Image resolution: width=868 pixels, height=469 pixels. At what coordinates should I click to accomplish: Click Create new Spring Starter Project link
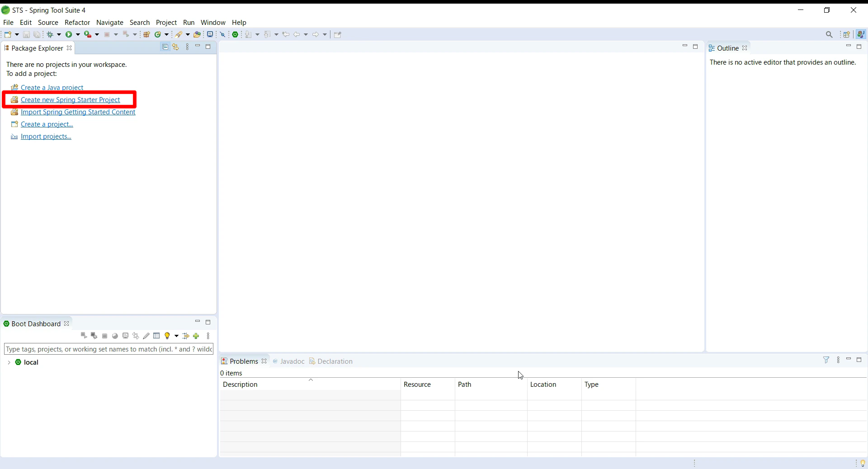[71, 100]
